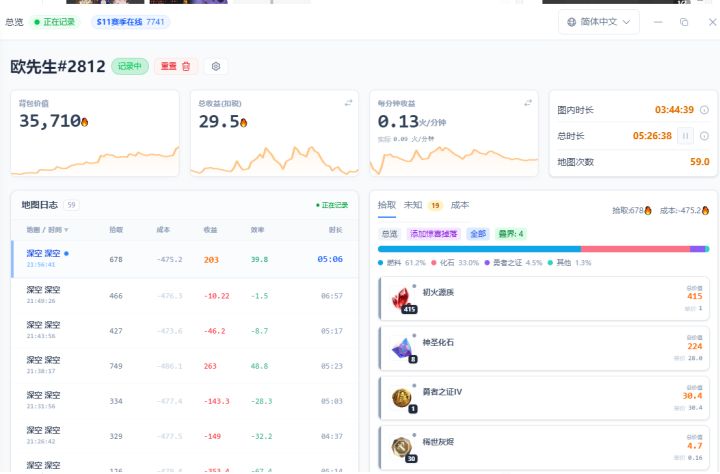
Task: Click the red trash reset button 重置
Action: 175,67
